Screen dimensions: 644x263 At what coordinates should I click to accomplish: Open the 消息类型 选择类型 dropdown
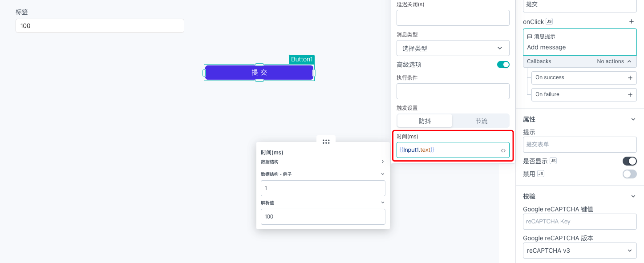[x=453, y=48]
